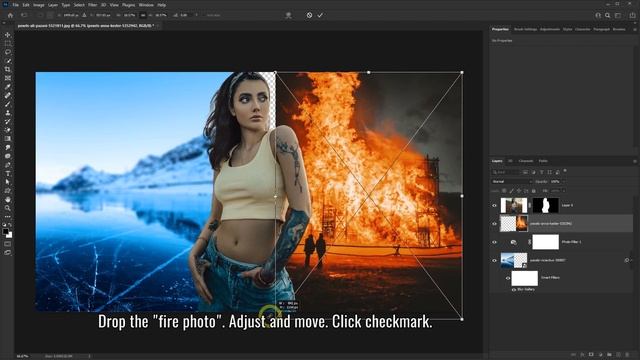This screenshot has width=640, height=360.
Task: Open the Edit Toolbar three-dots menu
Action: pos(7,216)
